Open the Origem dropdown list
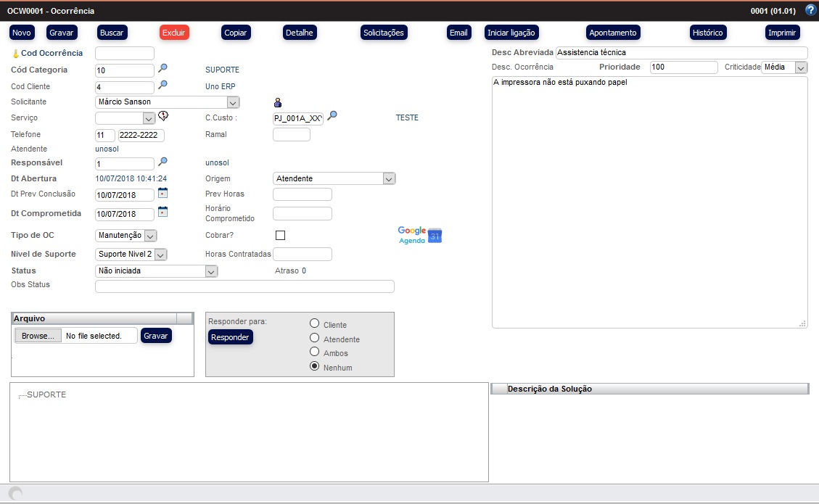Viewport: 819px width, 504px height. (x=389, y=178)
